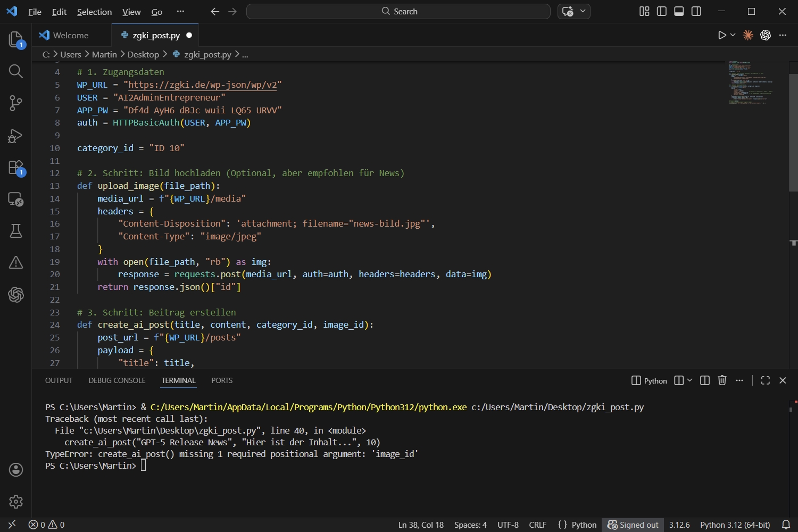Click the editor vertical scrollbar
This screenshot has height=532, width=798.
pyautogui.click(x=793, y=133)
